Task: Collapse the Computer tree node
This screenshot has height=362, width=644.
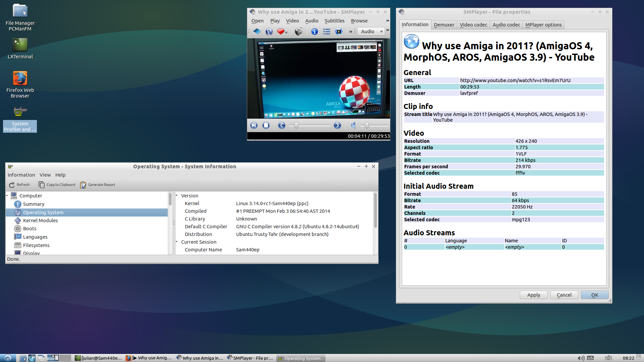Action: (x=7, y=195)
